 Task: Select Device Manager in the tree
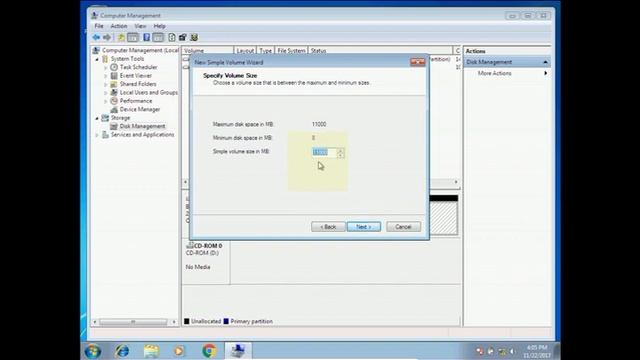point(140,109)
